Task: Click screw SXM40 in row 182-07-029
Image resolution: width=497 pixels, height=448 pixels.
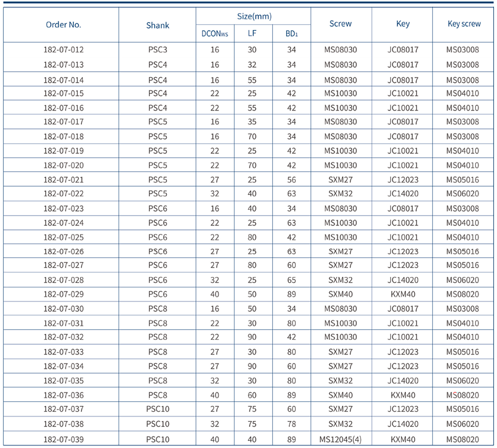Action: coord(340,294)
